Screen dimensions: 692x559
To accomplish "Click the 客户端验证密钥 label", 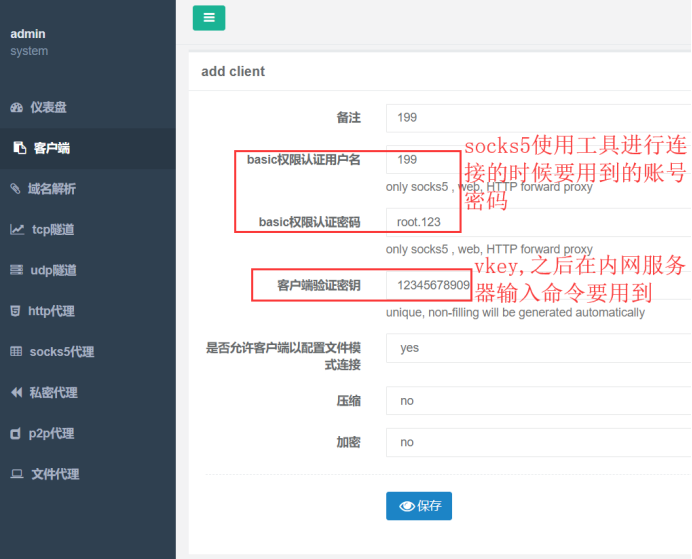I will click(319, 285).
